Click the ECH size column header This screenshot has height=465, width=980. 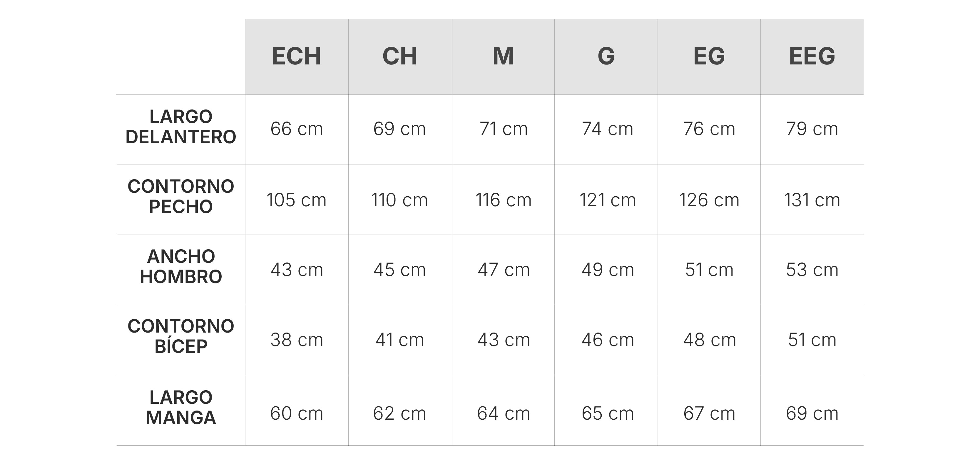296,57
